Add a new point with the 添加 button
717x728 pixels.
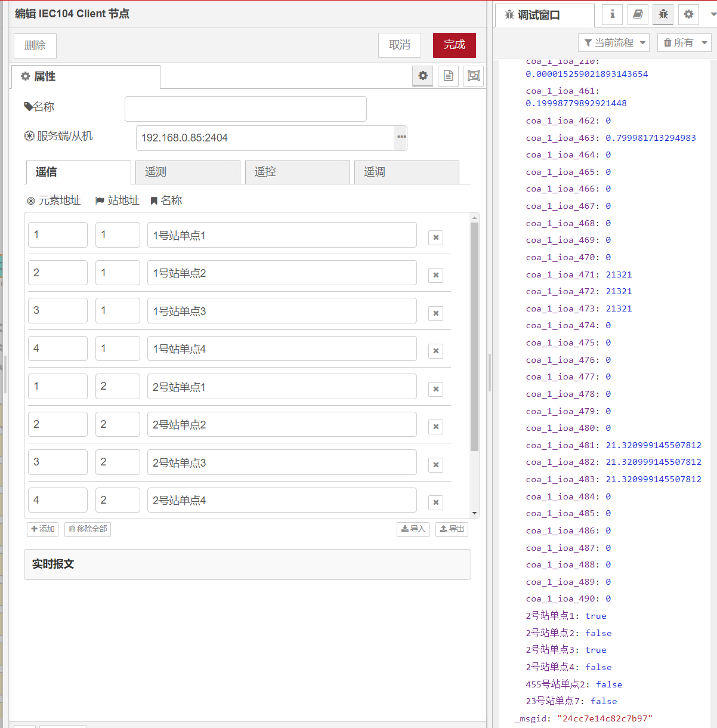pos(42,529)
